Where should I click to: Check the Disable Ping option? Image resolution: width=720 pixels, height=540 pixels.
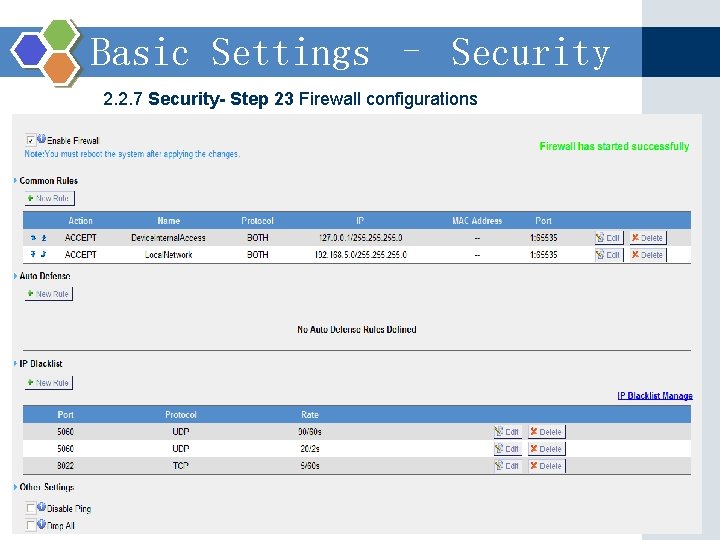(31, 508)
